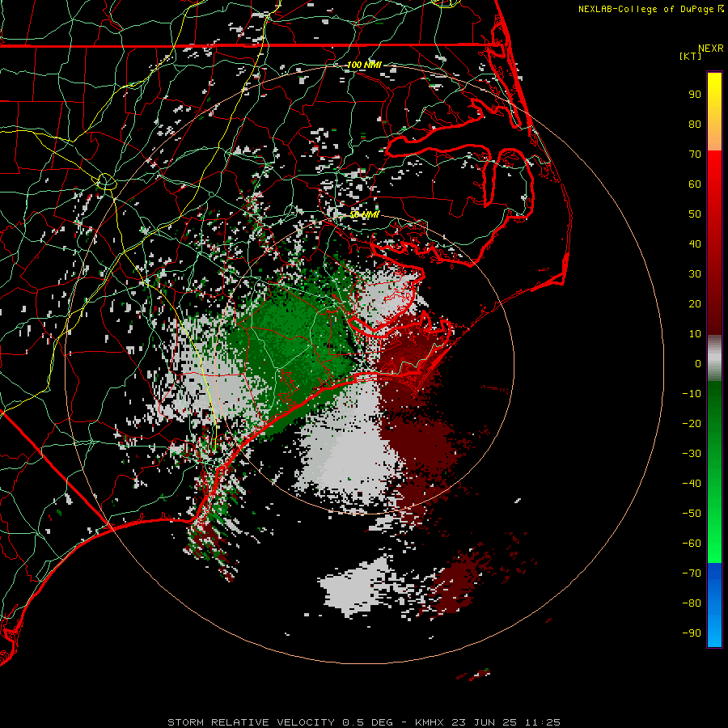Click the -90 value on the velocity scale
The image size is (728, 728).
[x=692, y=633]
